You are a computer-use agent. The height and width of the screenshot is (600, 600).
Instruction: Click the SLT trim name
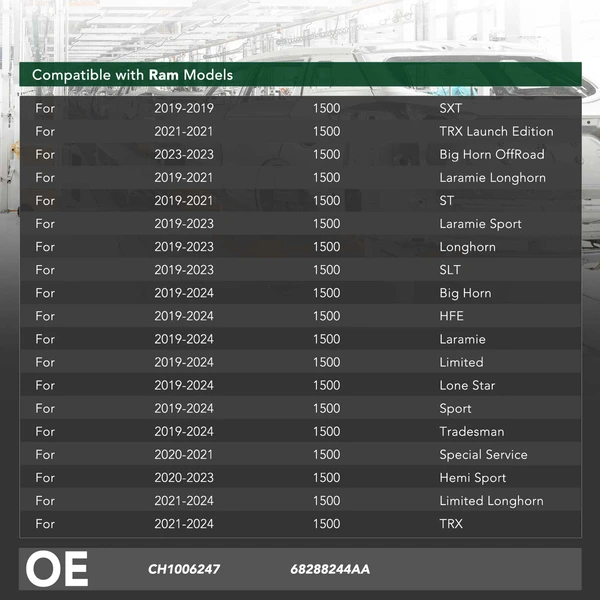click(450, 269)
